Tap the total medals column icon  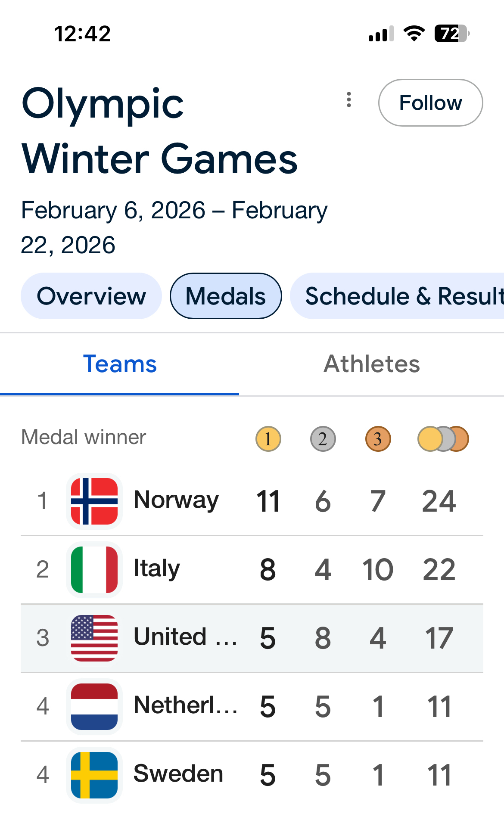coord(443,439)
